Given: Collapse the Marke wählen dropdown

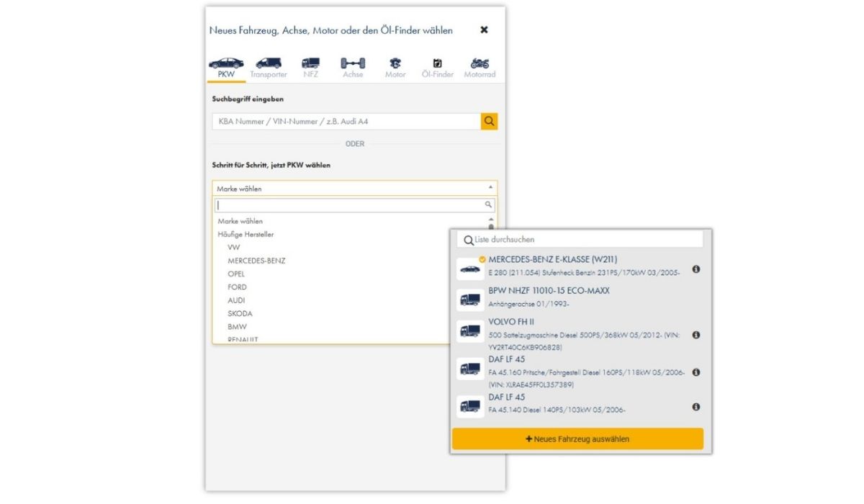Looking at the screenshot, I should [x=354, y=189].
